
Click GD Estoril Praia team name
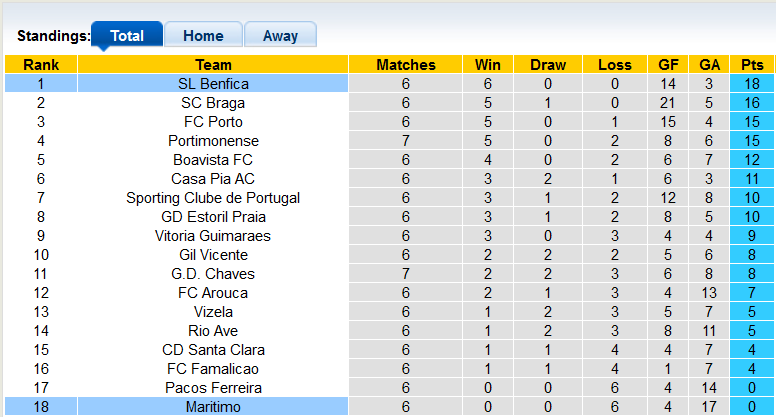click(x=213, y=217)
